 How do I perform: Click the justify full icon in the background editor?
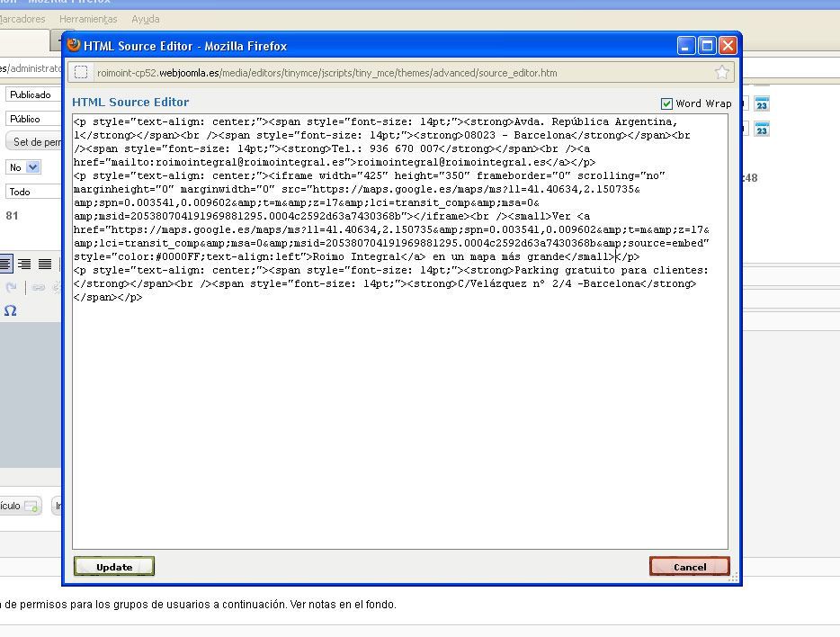[45, 264]
